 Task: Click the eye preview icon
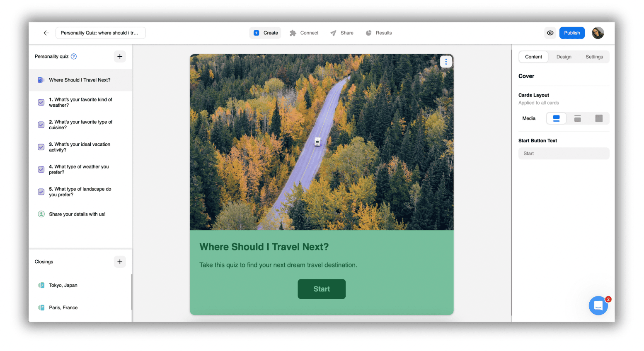click(x=550, y=33)
